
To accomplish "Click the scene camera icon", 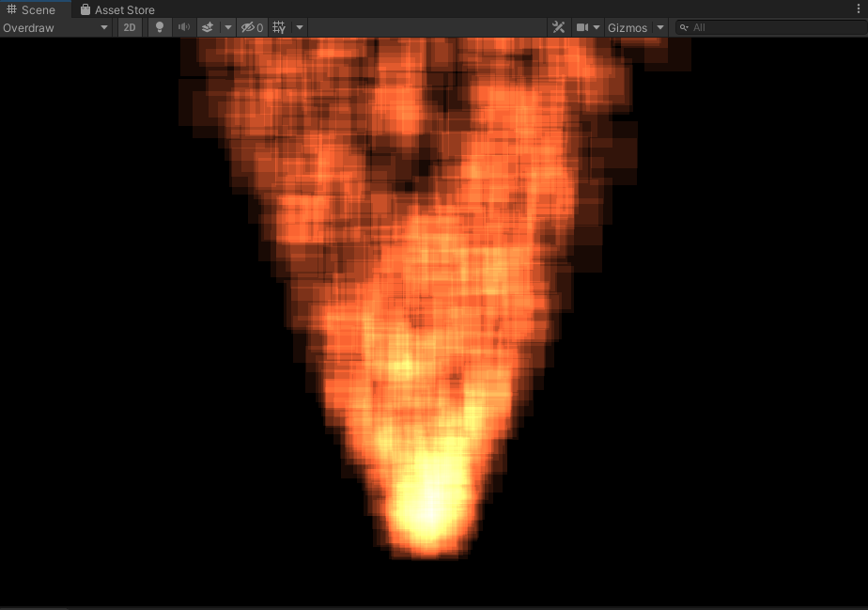I will pyautogui.click(x=582, y=27).
